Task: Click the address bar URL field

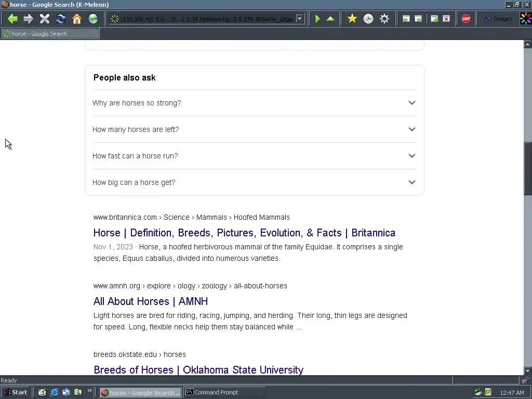Action: pos(207,19)
